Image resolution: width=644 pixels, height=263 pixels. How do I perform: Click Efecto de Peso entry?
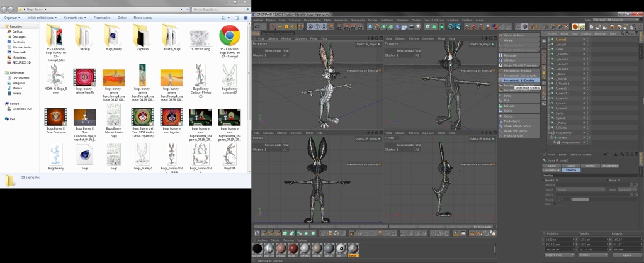point(519,136)
